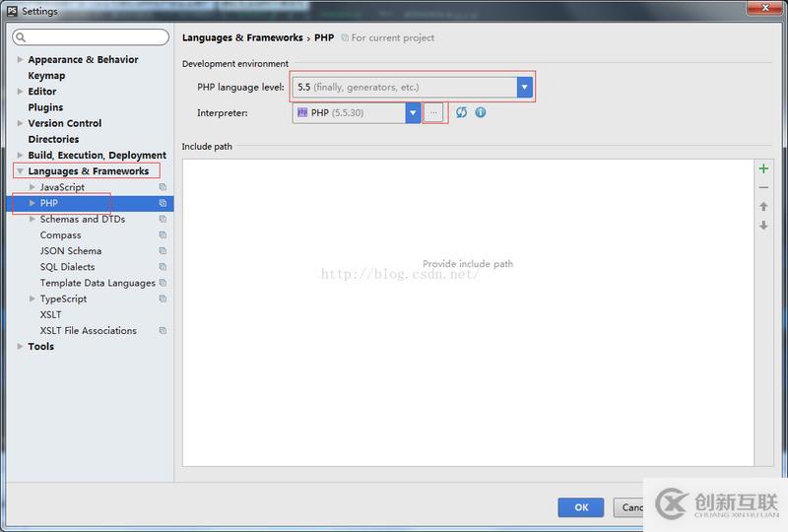Viewport: 788px width, 532px height.
Task: Close the Settings dialog
Action: [765, 8]
